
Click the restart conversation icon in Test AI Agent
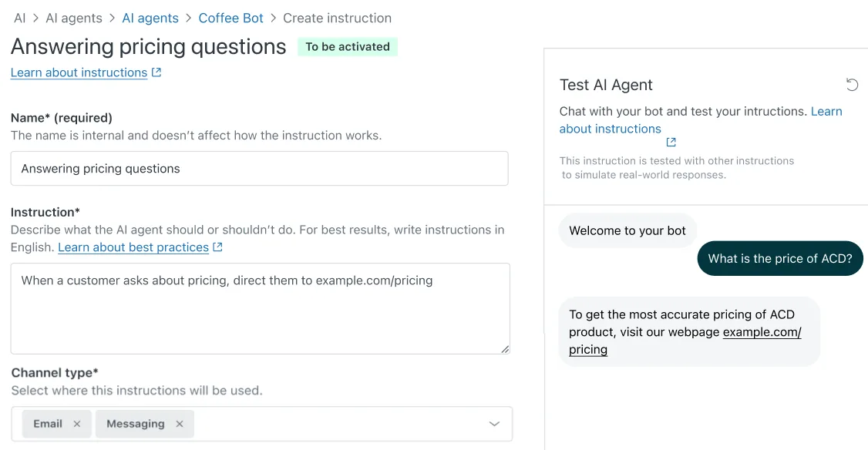pos(851,85)
